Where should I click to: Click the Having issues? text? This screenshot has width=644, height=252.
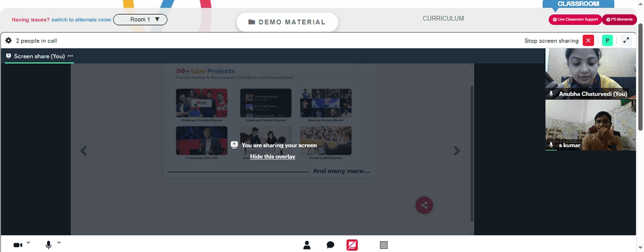pos(31,20)
